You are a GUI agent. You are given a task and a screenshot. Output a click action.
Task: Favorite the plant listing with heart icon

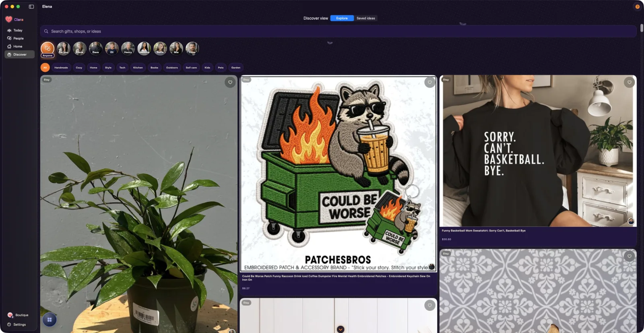(x=230, y=82)
